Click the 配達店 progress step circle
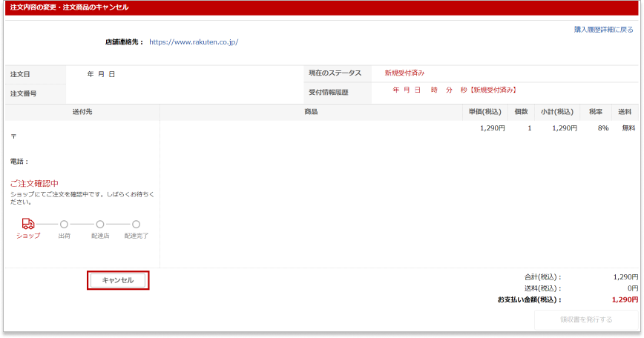The height and width of the screenshot is (338, 644). tap(99, 223)
